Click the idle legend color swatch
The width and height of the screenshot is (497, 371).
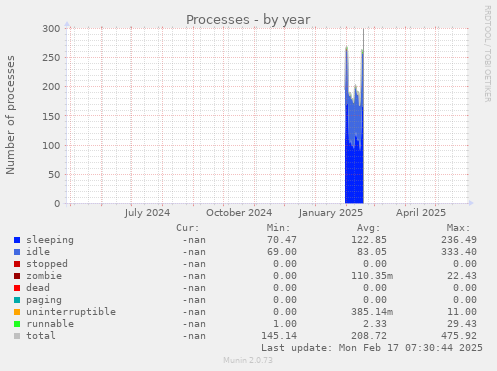[17, 252]
